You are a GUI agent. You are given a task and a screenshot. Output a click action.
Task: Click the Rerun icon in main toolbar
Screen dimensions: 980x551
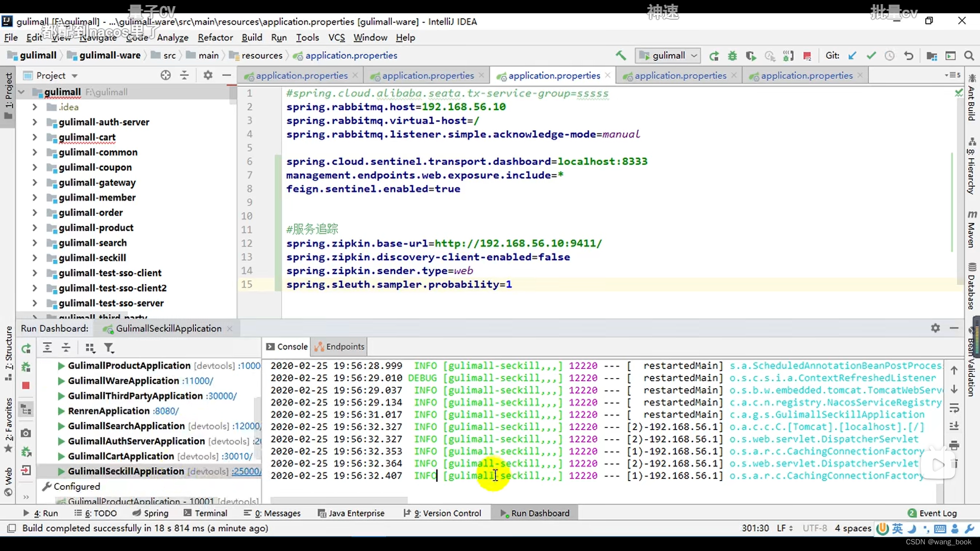coord(714,56)
